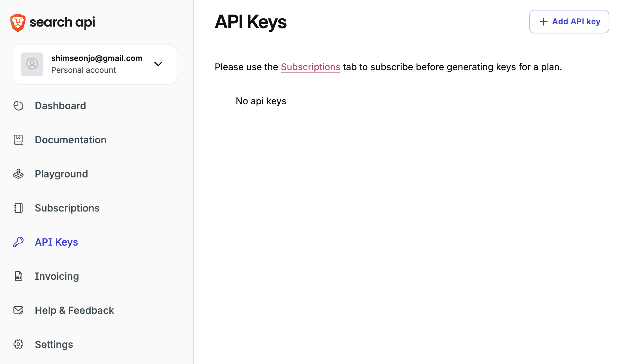Expand the account switcher chevron
The image size is (627, 364).
click(158, 64)
